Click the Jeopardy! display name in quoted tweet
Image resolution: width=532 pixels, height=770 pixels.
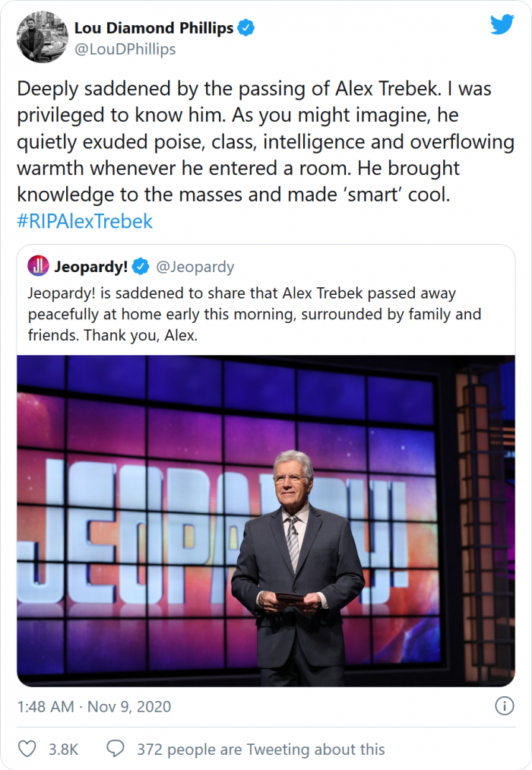(90, 266)
